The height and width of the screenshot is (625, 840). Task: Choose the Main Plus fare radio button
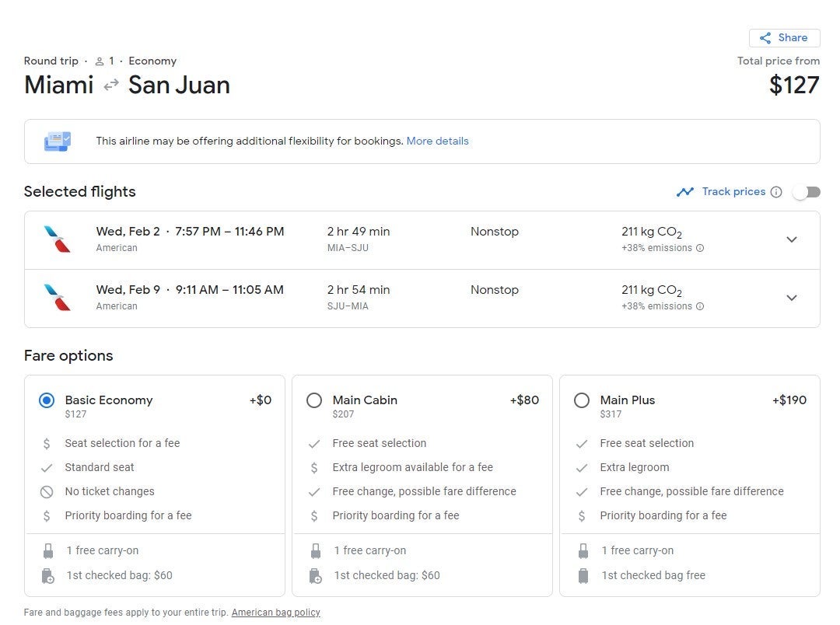[x=582, y=400]
